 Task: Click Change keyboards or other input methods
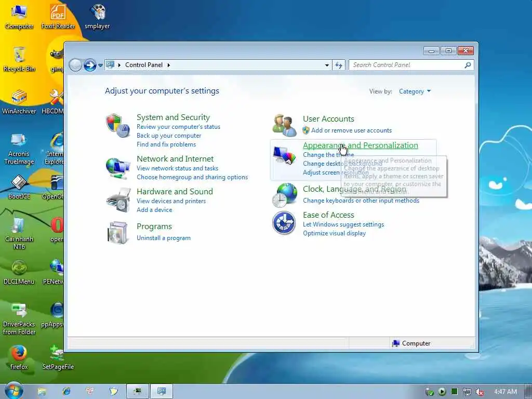point(361,201)
